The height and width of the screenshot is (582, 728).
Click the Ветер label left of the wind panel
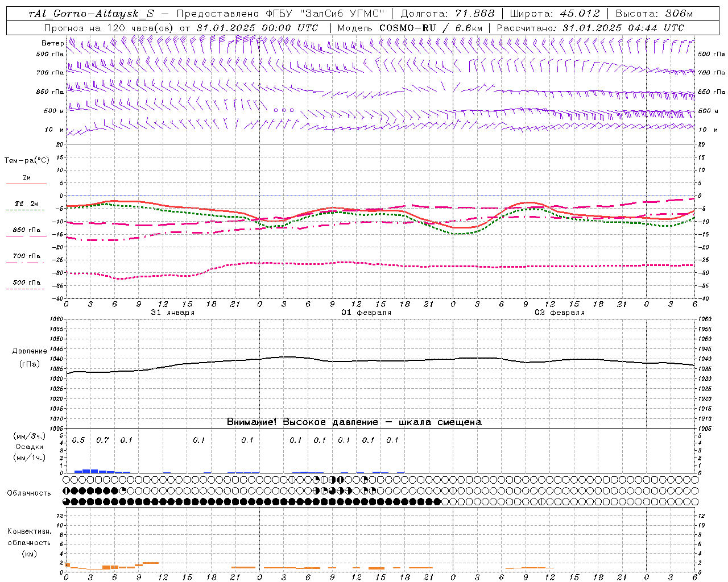(52, 43)
